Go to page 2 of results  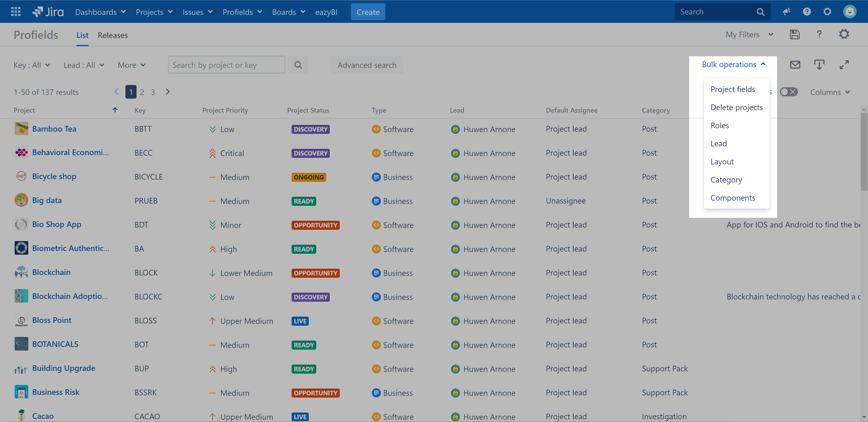142,91
